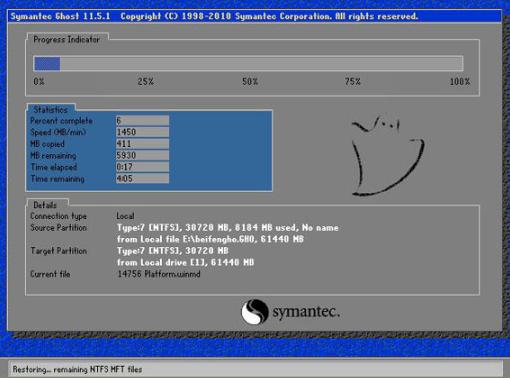Click the blue progress indicator bar

(47, 63)
